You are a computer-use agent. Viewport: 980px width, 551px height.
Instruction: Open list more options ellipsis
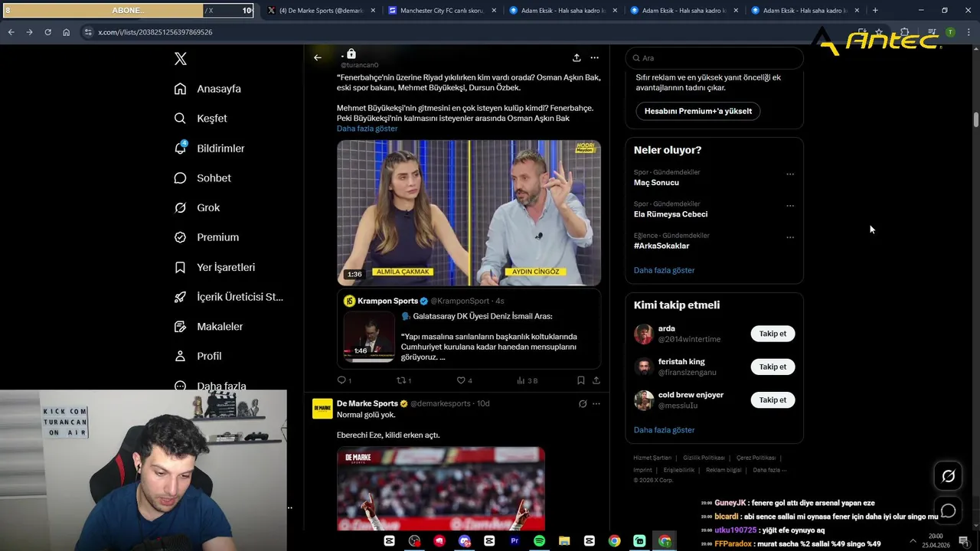click(594, 57)
